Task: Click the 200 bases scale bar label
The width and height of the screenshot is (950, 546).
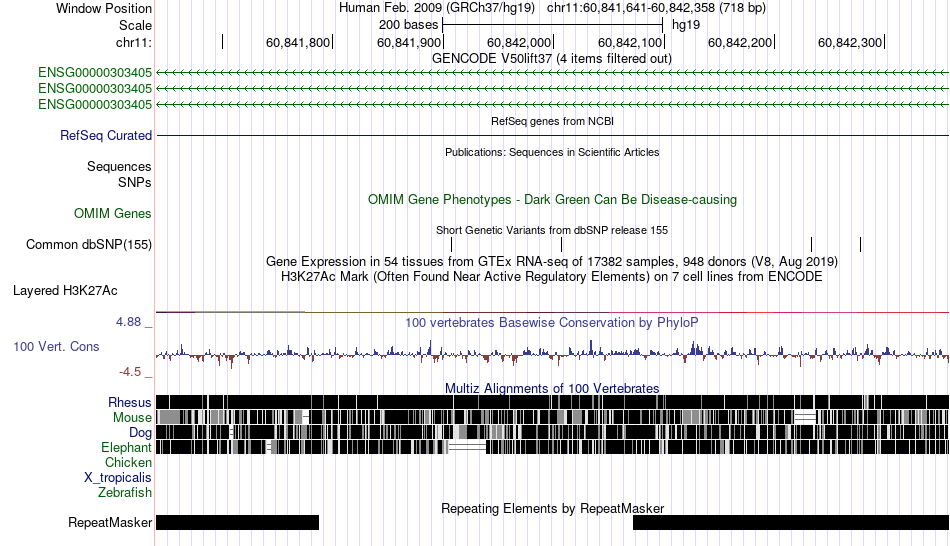Action: pos(408,25)
